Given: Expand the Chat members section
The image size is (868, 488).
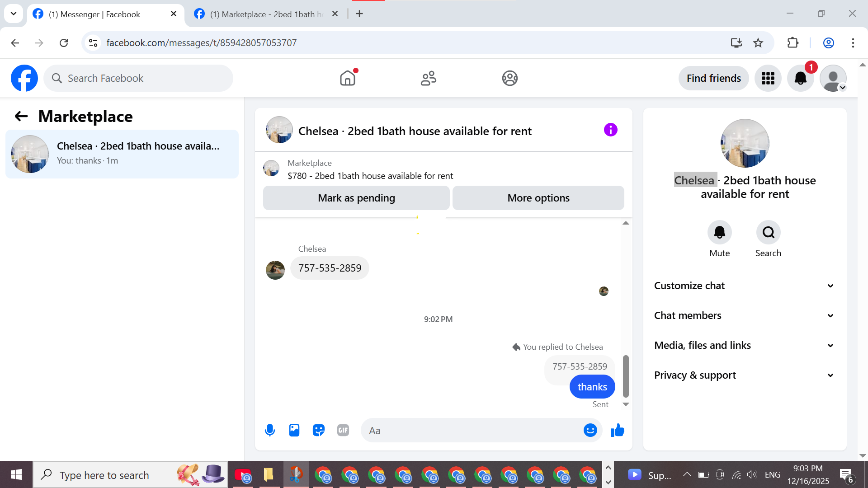Looking at the screenshot, I should pos(744,315).
